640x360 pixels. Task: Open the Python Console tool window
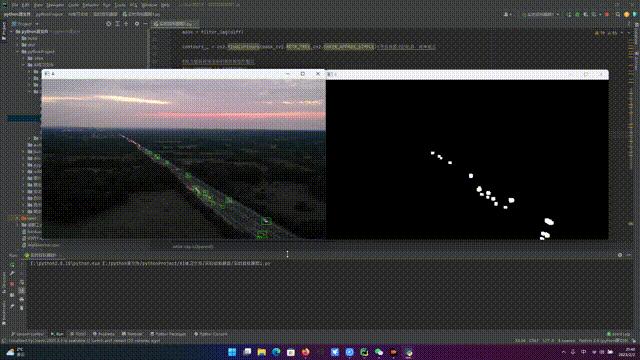[x=211, y=334]
